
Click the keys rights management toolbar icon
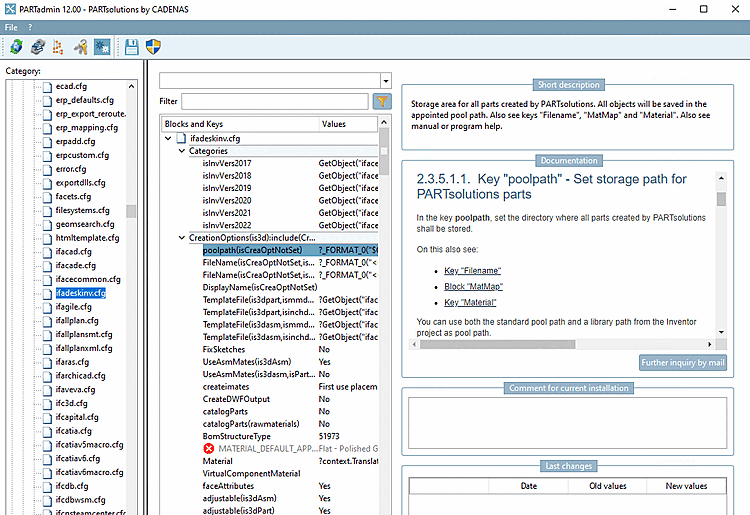[x=80, y=46]
